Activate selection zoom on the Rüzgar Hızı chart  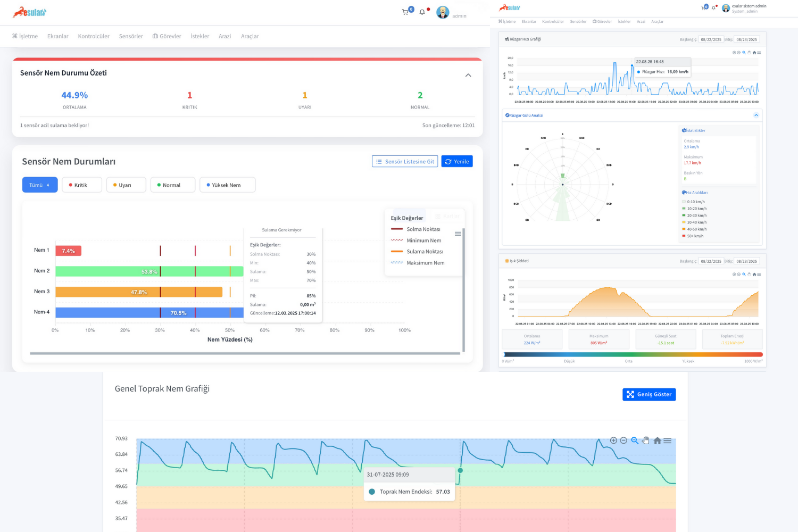[x=744, y=53]
